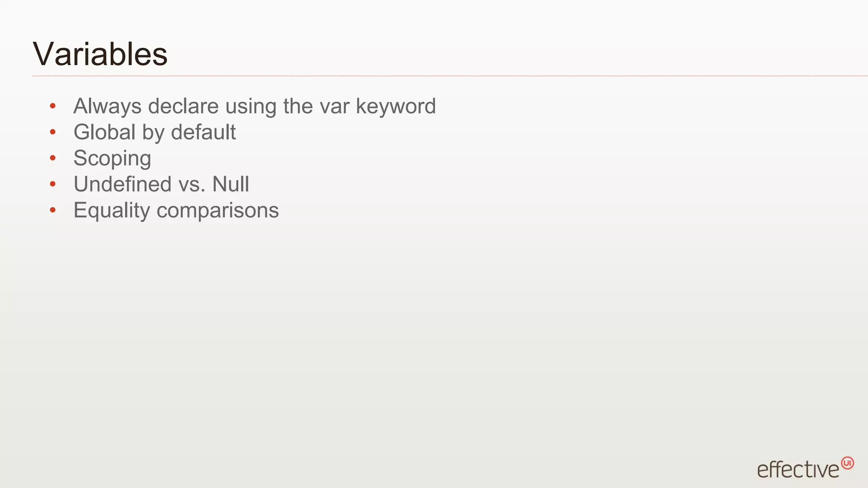Click the red bullet before 'Undefined vs. Null'

pyautogui.click(x=53, y=184)
